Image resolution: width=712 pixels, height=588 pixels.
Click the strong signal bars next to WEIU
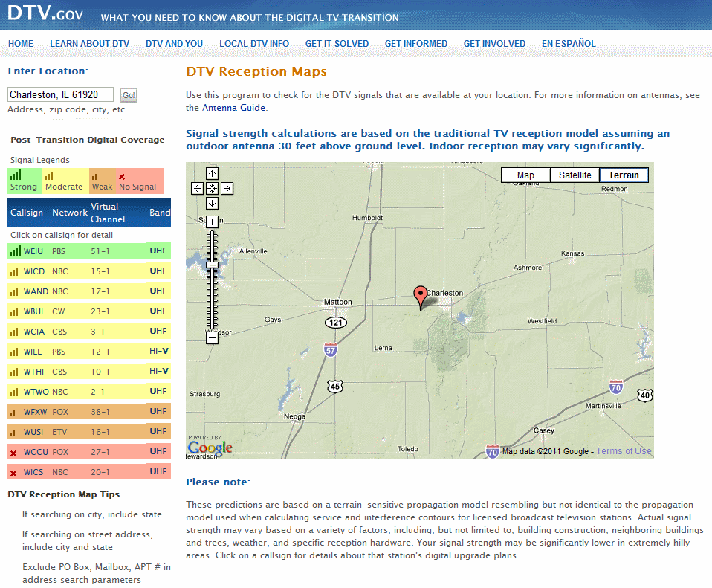(x=16, y=251)
